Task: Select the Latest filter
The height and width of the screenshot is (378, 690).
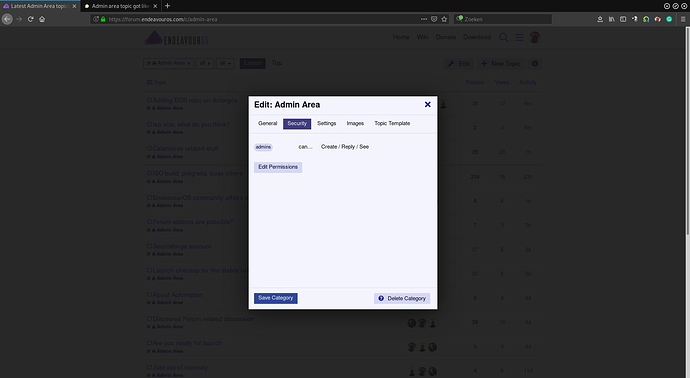Action: pos(252,63)
